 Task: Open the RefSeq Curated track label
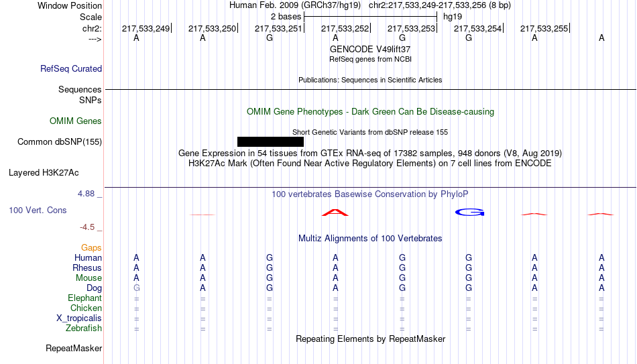(x=71, y=68)
